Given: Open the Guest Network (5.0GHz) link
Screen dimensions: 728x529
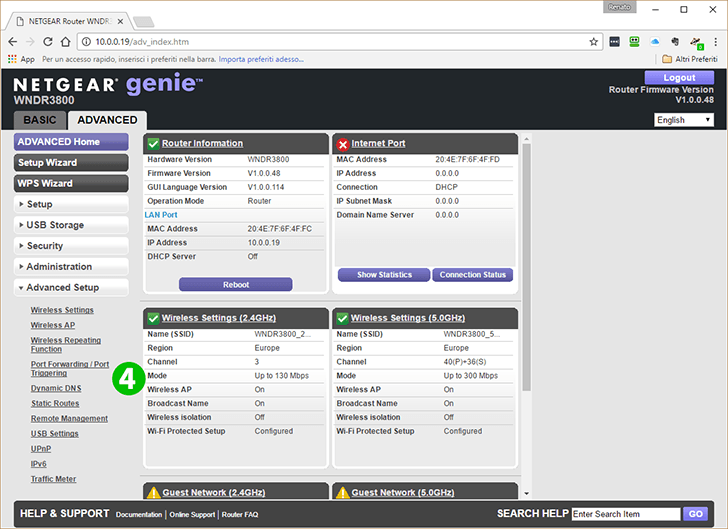Looking at the screenshot, I should tap(403, 492).
